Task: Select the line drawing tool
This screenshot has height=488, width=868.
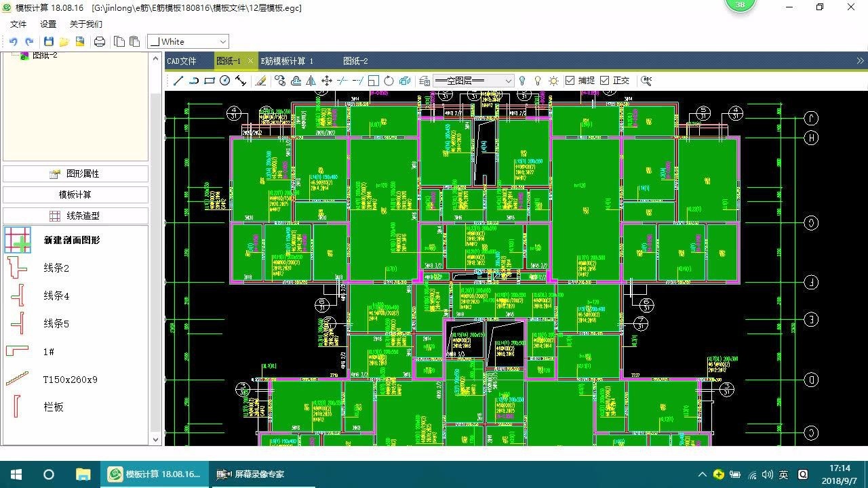Action: 178,81
